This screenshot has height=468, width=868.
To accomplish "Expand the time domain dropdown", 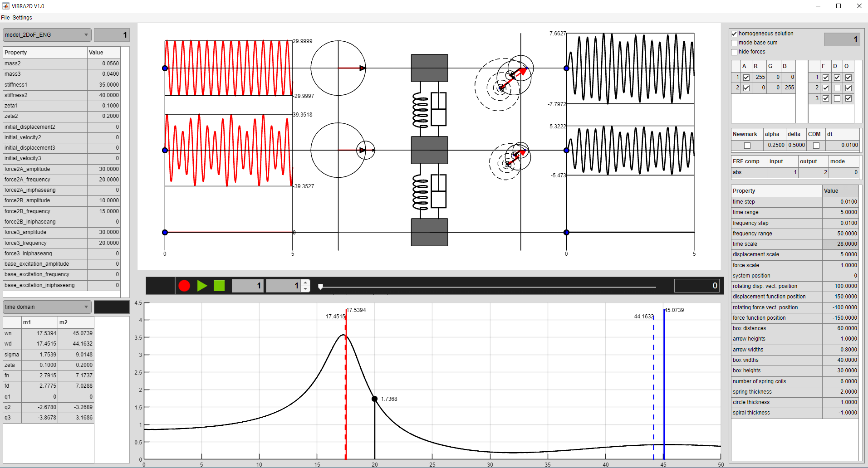I will [47, 307].
